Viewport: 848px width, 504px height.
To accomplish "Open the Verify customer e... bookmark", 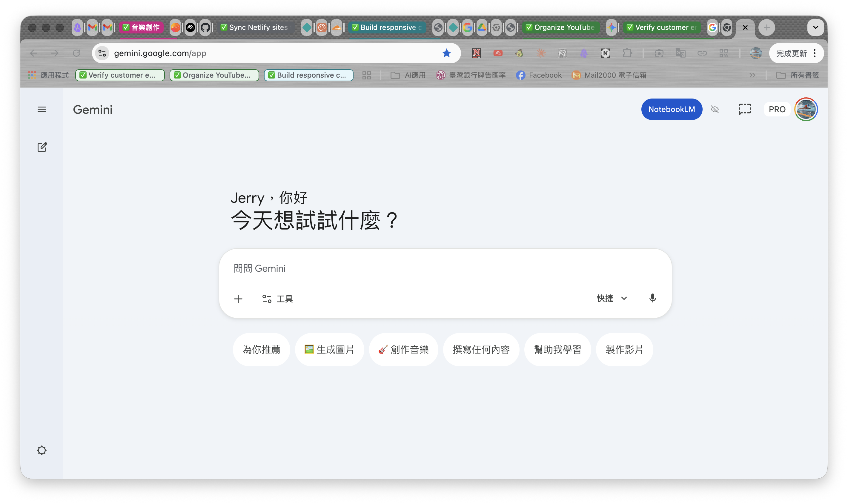I will click(x=120, y=75).
